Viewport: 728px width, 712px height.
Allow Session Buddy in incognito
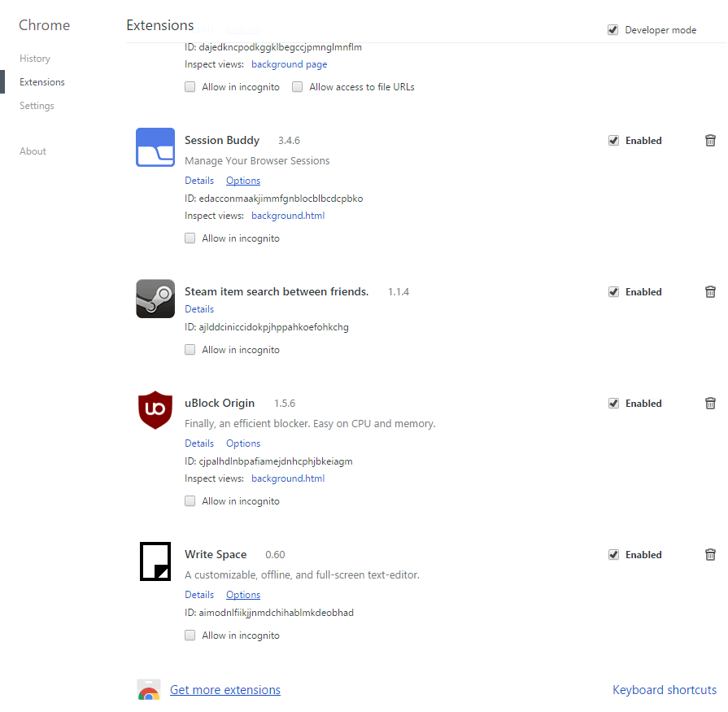point(190,238)
